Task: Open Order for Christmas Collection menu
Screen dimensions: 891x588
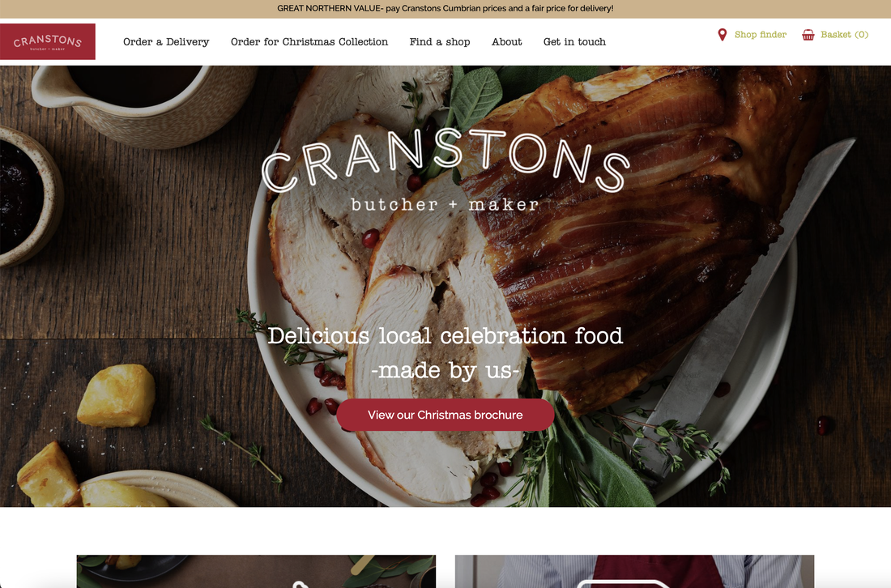Action: click(x=309, y=41)
